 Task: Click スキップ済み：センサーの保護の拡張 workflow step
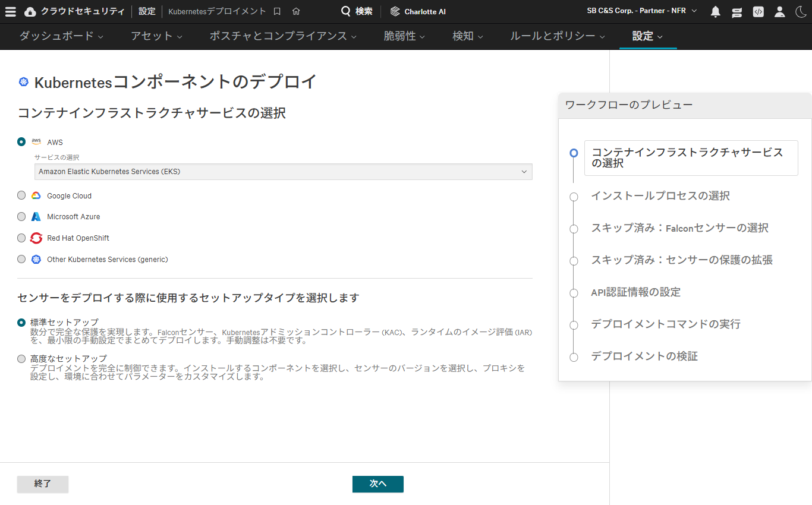682,260
